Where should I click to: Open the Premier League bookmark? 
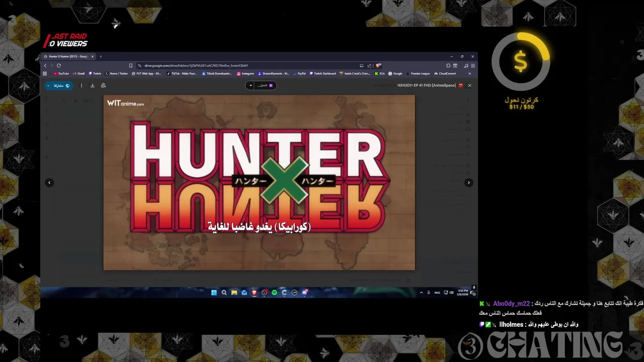[x=418, y=73]
